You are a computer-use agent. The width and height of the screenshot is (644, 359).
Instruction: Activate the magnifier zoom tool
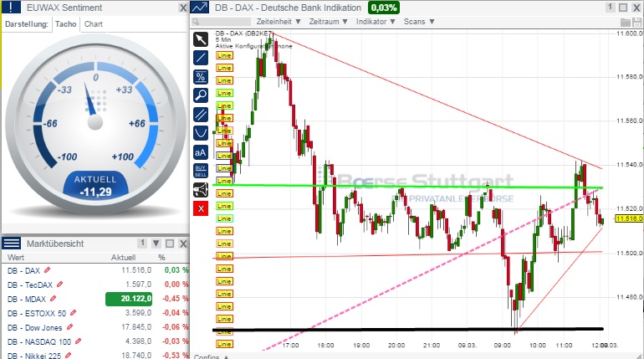pyautogui.click(x=201, y=95)
